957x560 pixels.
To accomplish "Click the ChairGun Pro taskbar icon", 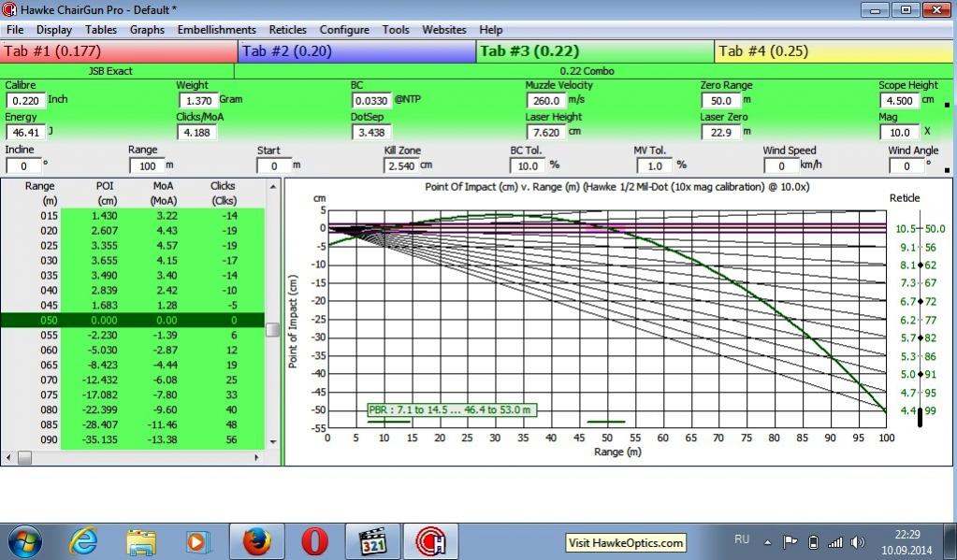I will [432, 541].
